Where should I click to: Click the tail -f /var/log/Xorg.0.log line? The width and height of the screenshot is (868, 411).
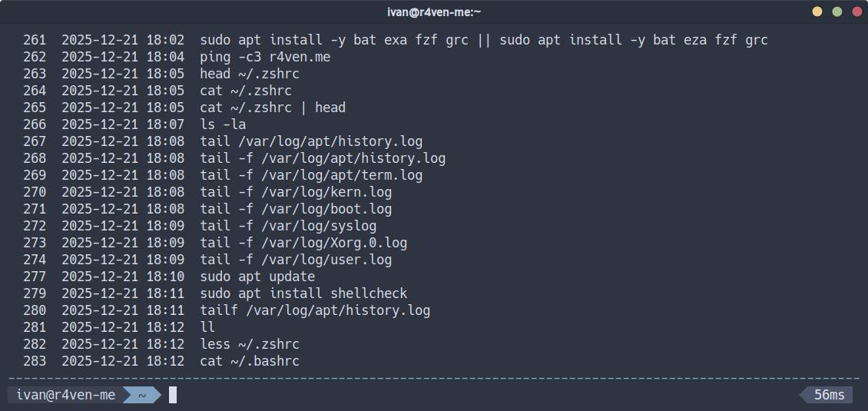303,243
